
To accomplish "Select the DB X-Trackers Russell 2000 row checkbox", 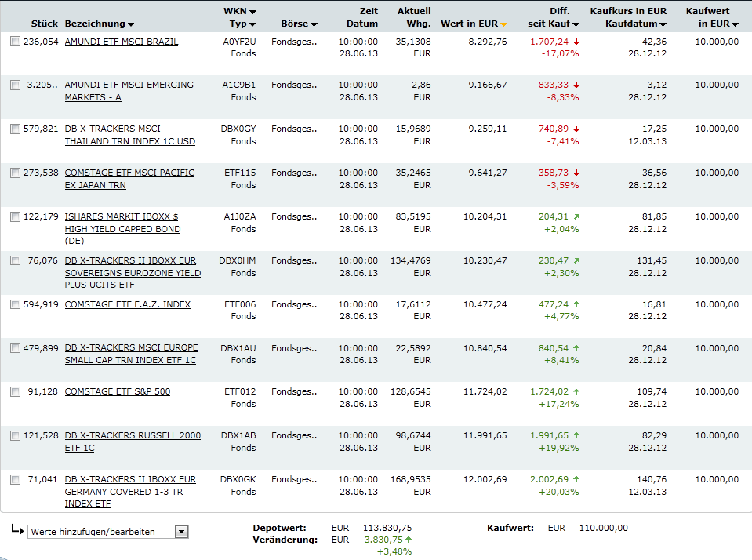I will point(16,435).
